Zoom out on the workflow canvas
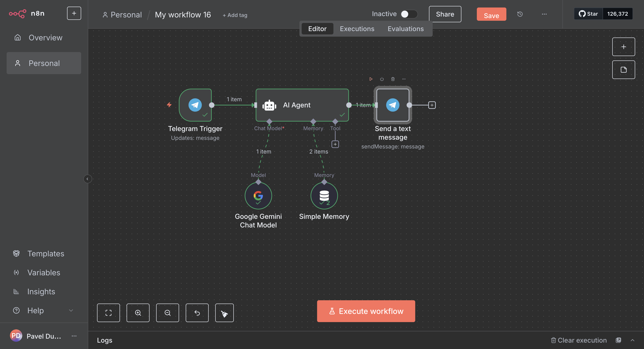Viewport: 644px width, 349px height. (x=167, y=313)
